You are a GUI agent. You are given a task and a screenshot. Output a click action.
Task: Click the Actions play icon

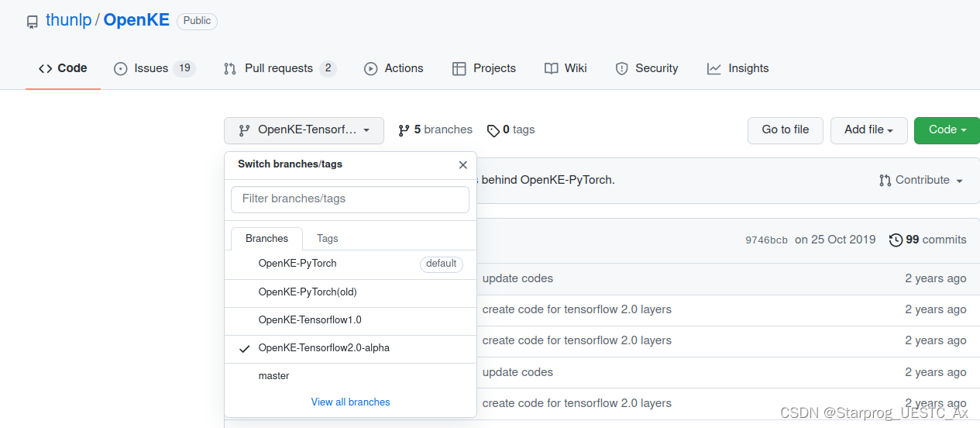[371, 68]
